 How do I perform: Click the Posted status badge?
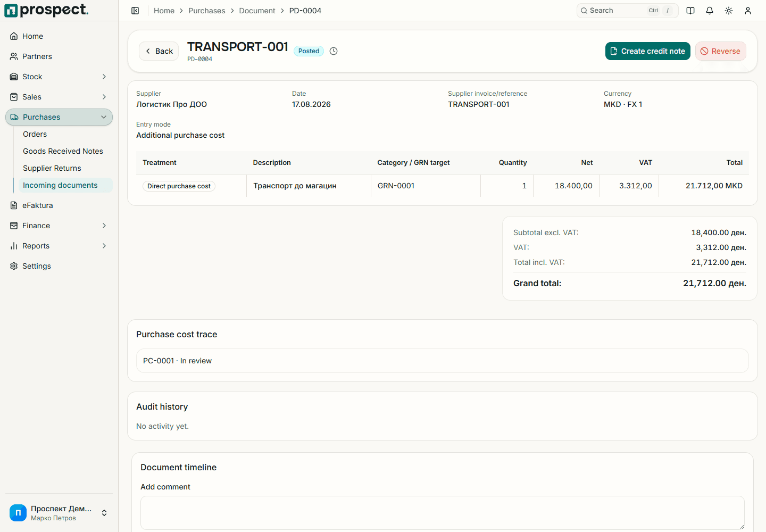[x=309, y=51]
